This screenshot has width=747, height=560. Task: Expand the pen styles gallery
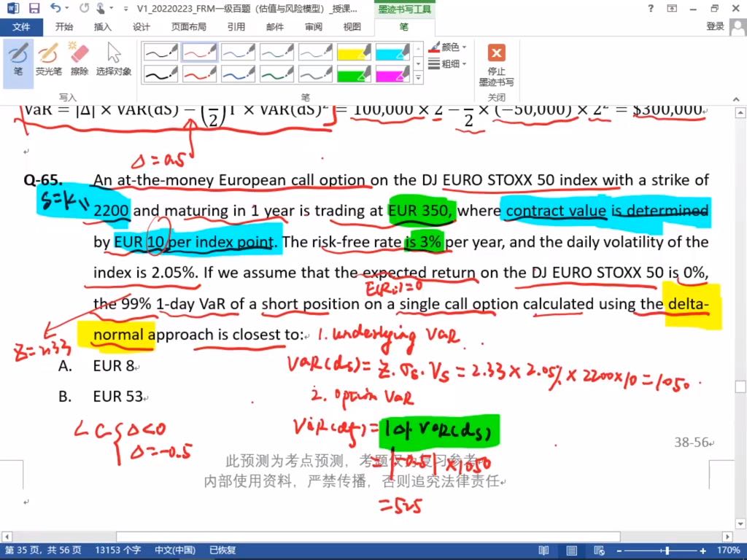click(x=418, y=77)
